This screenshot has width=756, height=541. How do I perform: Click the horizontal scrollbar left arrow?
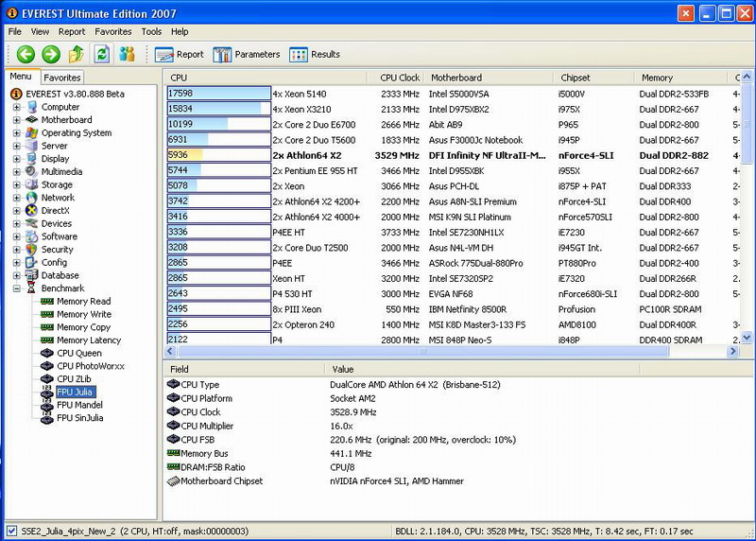point(171,351)
